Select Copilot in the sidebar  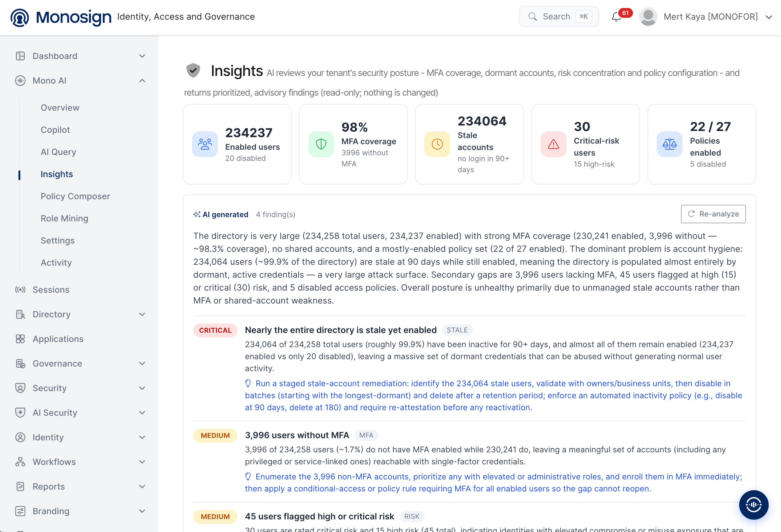(55, 130)
